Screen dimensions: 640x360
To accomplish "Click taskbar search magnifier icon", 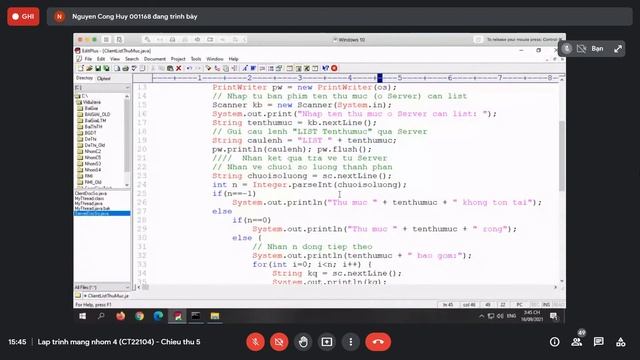I will pos(101,316).
